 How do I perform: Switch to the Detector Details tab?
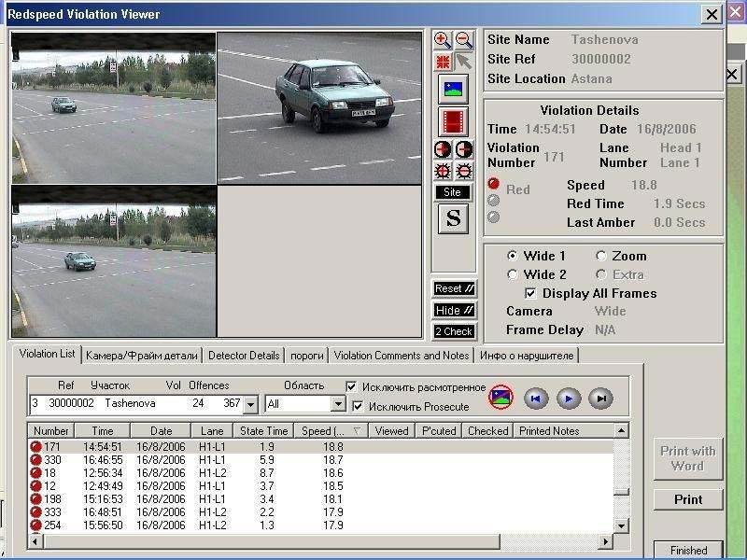coord(244,356)
